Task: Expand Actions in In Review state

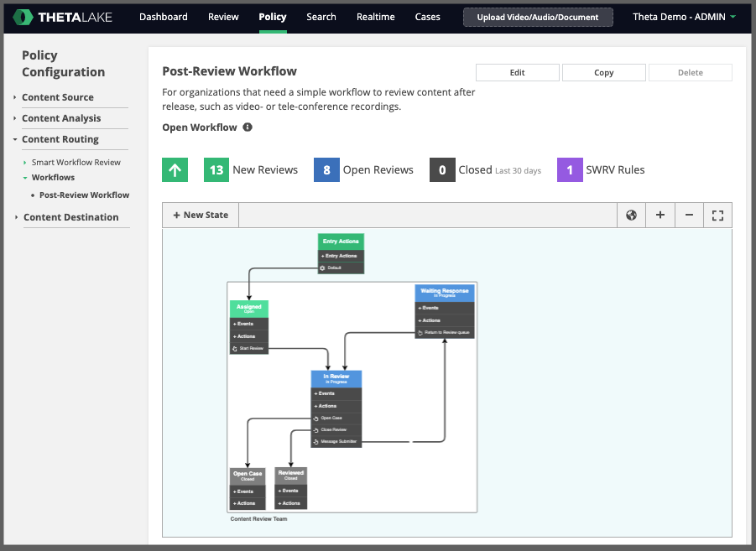Action: pos(336,406)
